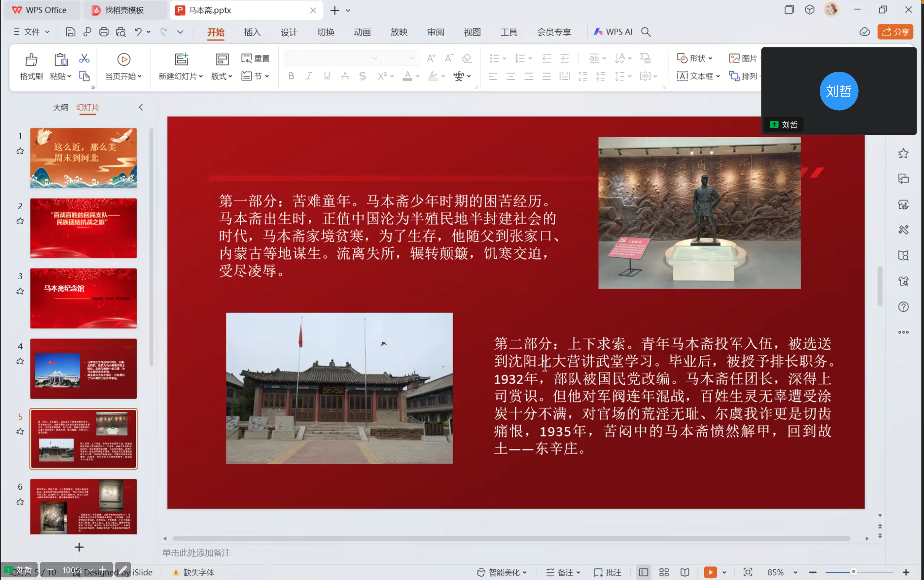Expand the font color dropdown arrow

pos(418,76)
